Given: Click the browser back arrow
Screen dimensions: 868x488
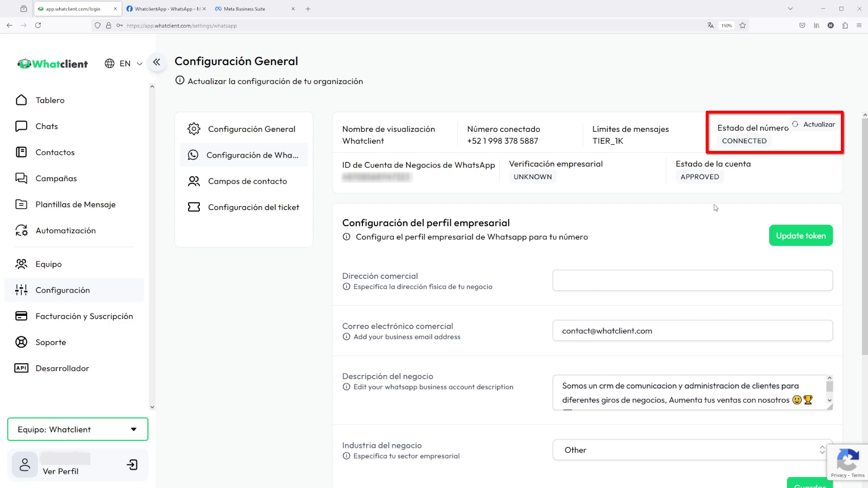Looking at the screenshot, I should pos(9,25).
